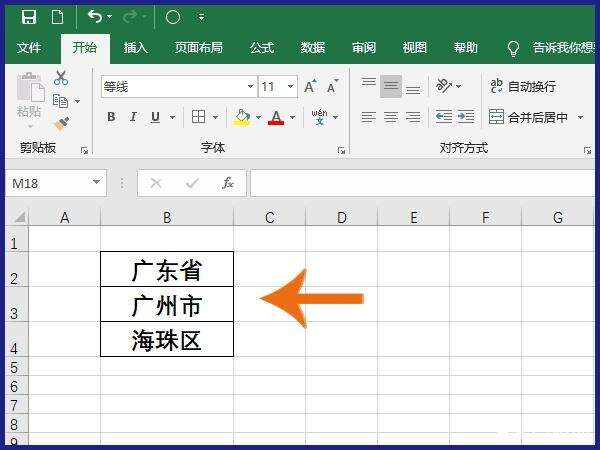The height and width of the screenshot is (450, 600).
Task: Click the formula bar input field
Action: click(422, 183)
